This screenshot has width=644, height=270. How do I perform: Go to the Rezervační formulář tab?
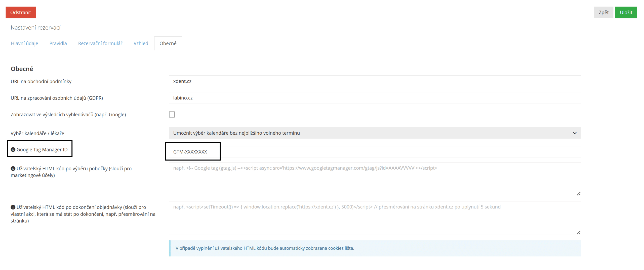click(x=100, y=43)
